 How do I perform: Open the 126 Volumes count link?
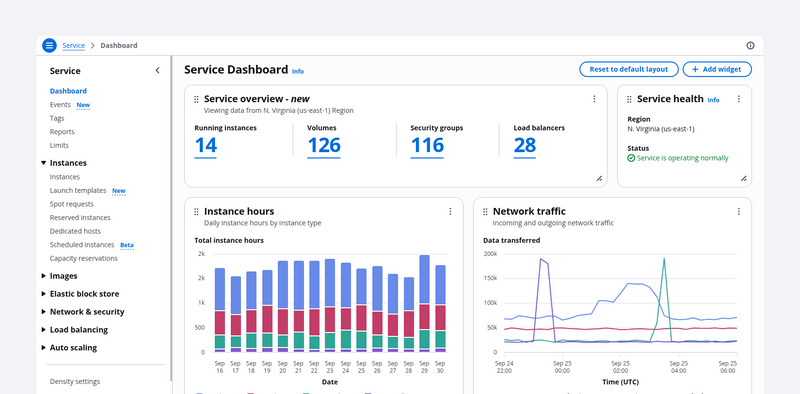324,146
